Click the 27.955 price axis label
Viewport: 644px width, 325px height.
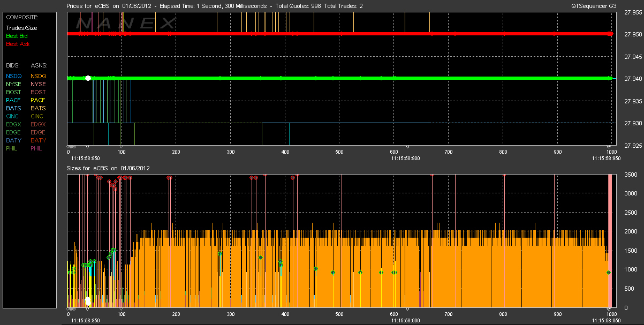tap(633, 12)
